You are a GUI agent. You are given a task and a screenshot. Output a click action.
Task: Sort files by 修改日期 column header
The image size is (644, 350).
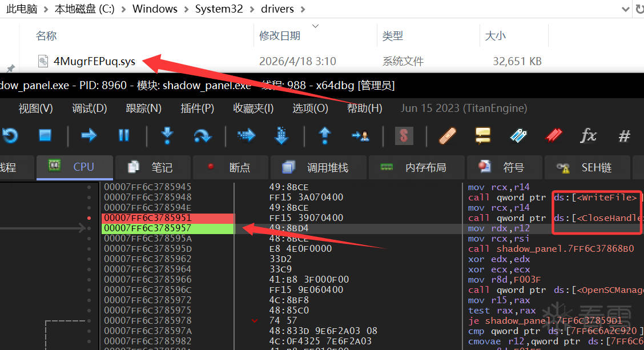[279, 36]
